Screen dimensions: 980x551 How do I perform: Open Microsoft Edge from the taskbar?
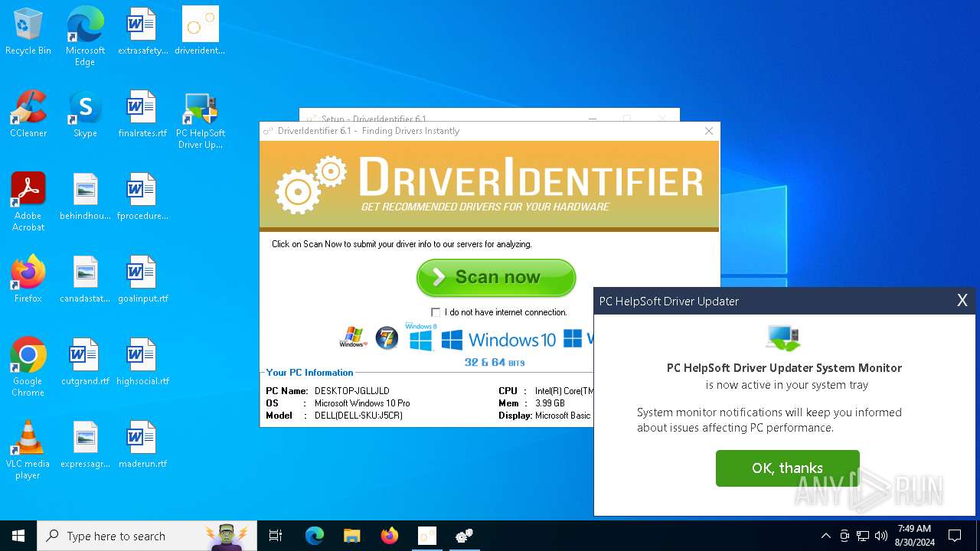pyautogui.click(x=315, y=536)
